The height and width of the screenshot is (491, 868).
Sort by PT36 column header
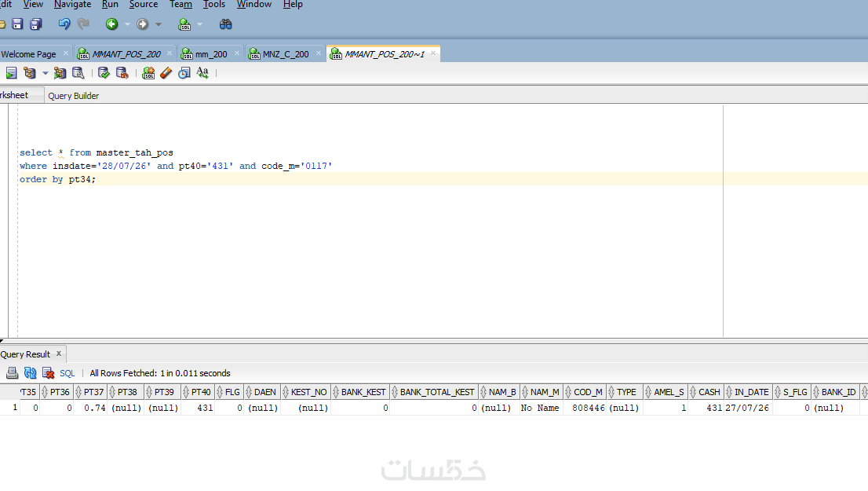coord(56,392)
